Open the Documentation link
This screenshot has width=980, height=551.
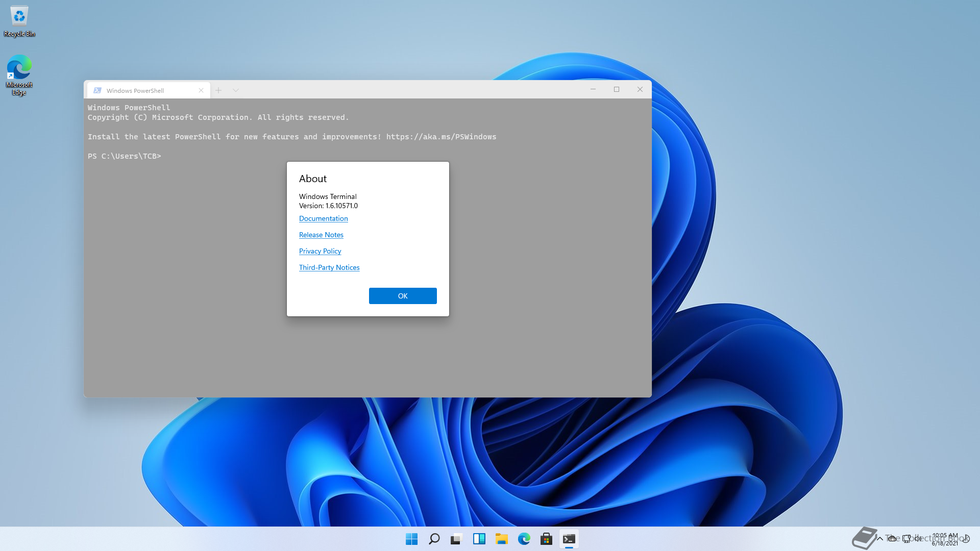(x=324, y=218)
